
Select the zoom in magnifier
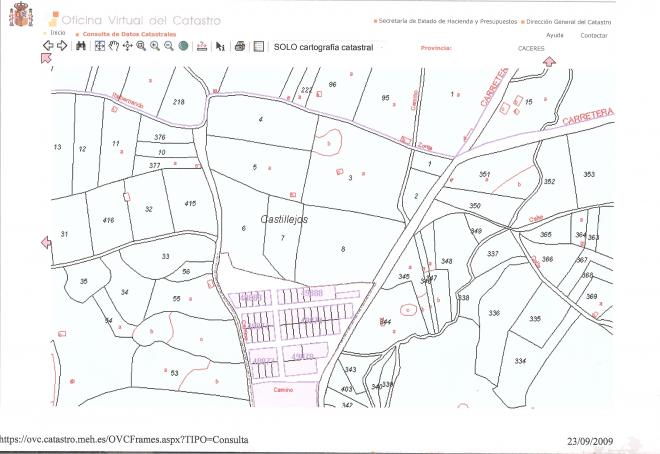coord(155,46)
